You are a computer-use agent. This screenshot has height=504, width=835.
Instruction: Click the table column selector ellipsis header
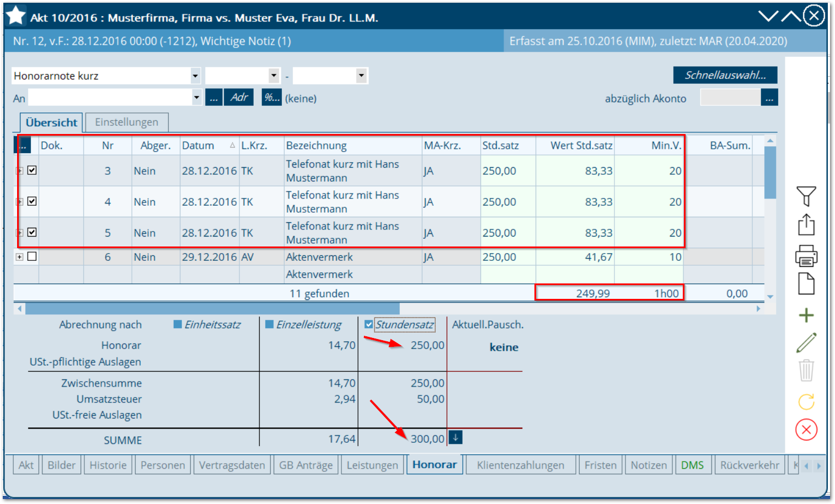pyautogui.click(x=23, y=146)
